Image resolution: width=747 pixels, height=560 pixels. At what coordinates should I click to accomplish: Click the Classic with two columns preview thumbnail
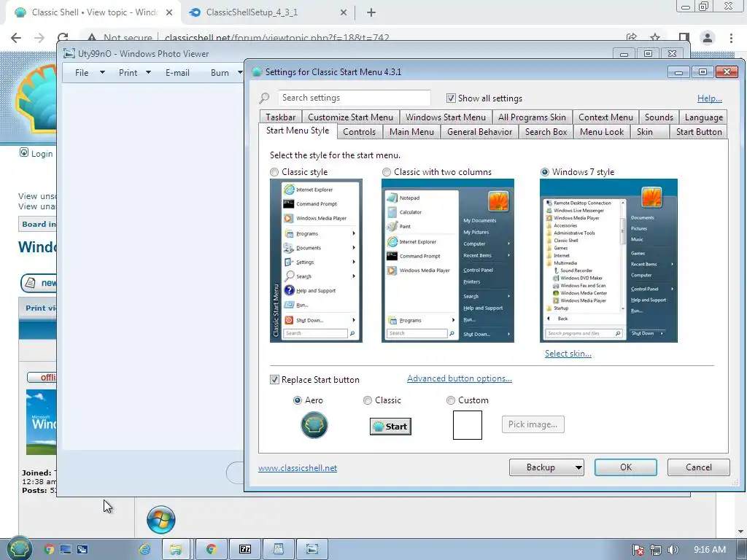click(x=447, y=260)
